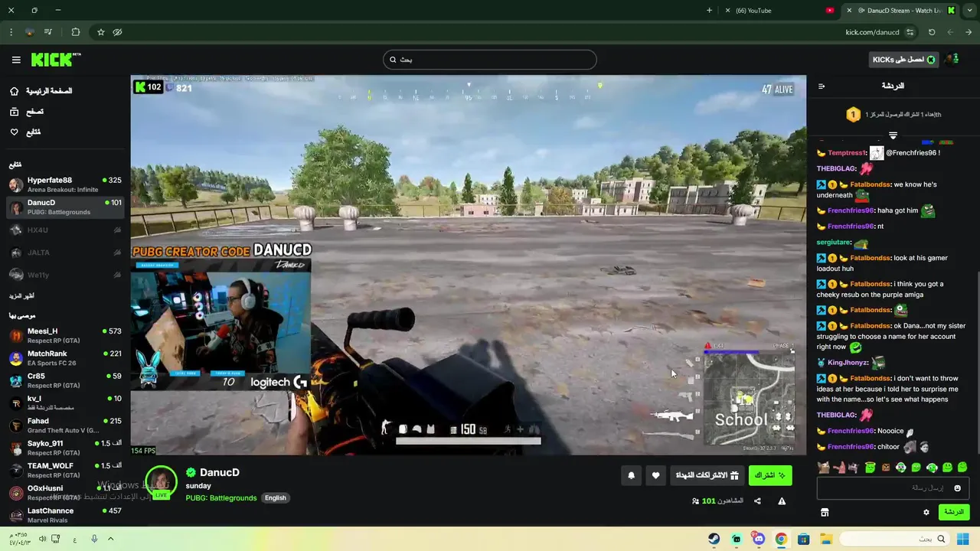Open the browse icon in sidebar
Viewport: 980px width, 551px height.
click(x=14, y=112)
